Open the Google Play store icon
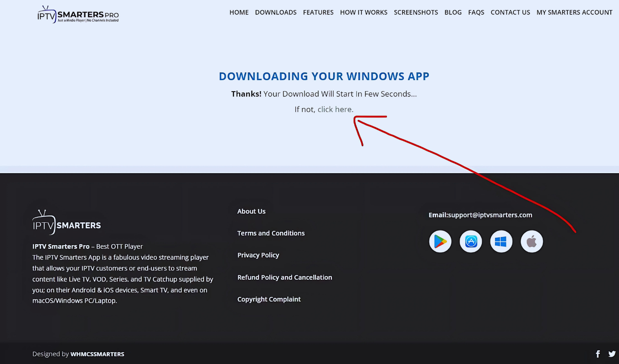 click(x=440, y=241)
